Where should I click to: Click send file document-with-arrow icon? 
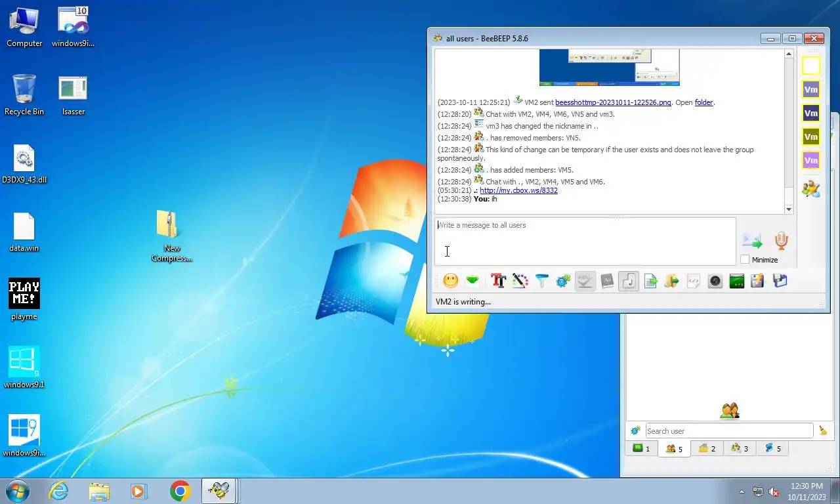pos(650,281)
